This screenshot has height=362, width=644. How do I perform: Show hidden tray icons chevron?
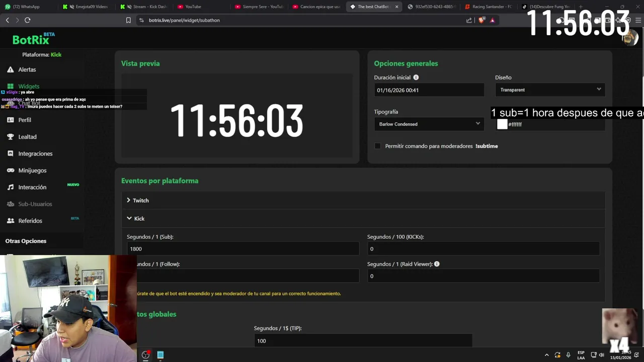[547, 355]
